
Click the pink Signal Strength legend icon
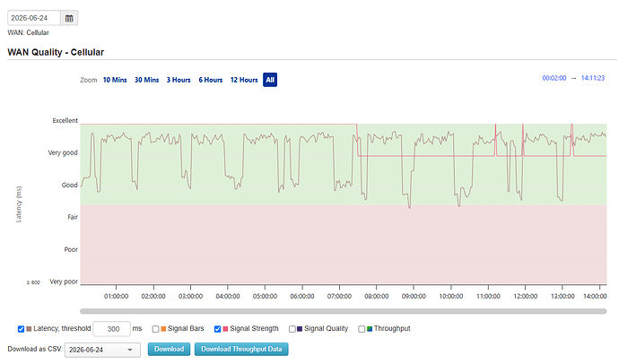225,329
